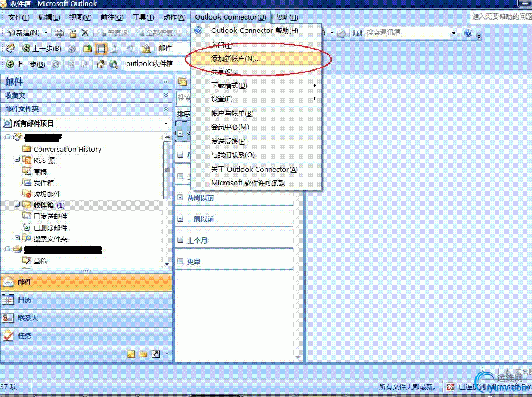The image size is (532, 397).
Task: Click the 搜索通讯簿 search field
Action: pyautogui.click(x=407, y=33)
